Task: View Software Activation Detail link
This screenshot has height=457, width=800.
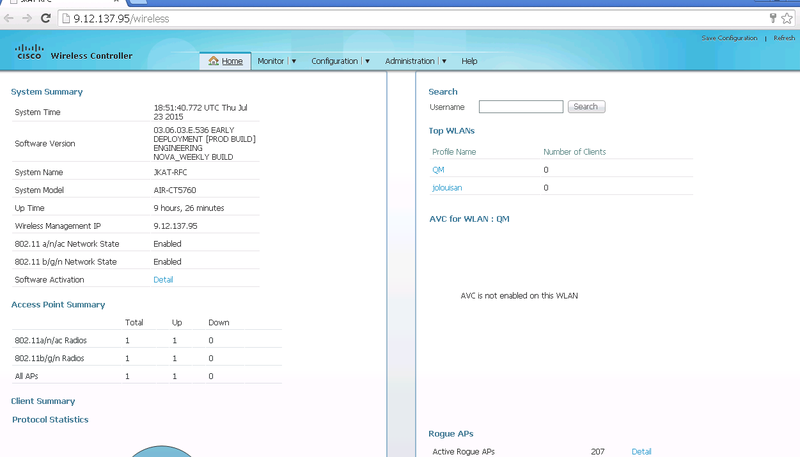Action: [163, 280]
